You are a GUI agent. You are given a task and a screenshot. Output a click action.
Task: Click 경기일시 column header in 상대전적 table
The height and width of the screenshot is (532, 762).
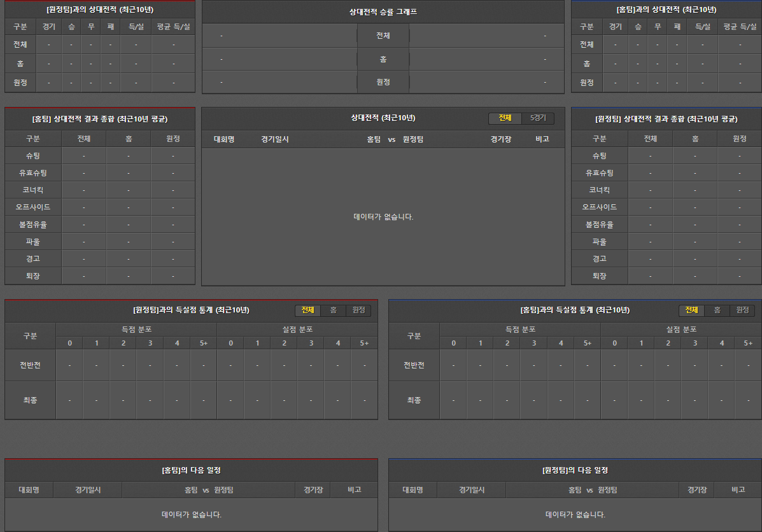click(x=275, y=139)
